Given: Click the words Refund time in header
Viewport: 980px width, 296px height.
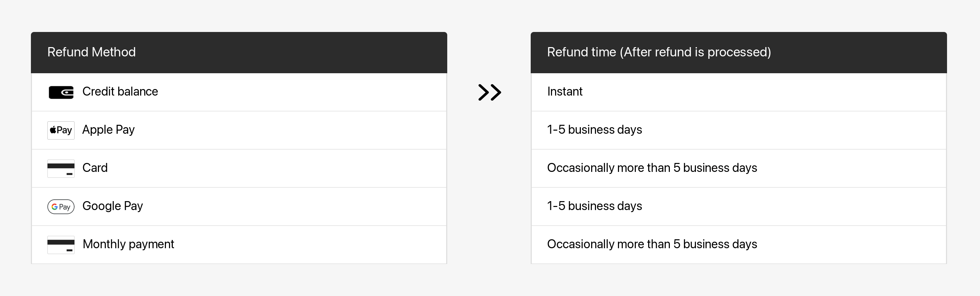Looking at the screenshot, I should coord(581,52).
